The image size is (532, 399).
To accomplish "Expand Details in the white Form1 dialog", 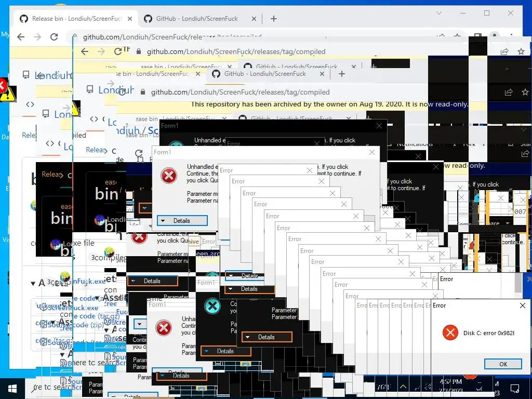I will tap(182, 220).
